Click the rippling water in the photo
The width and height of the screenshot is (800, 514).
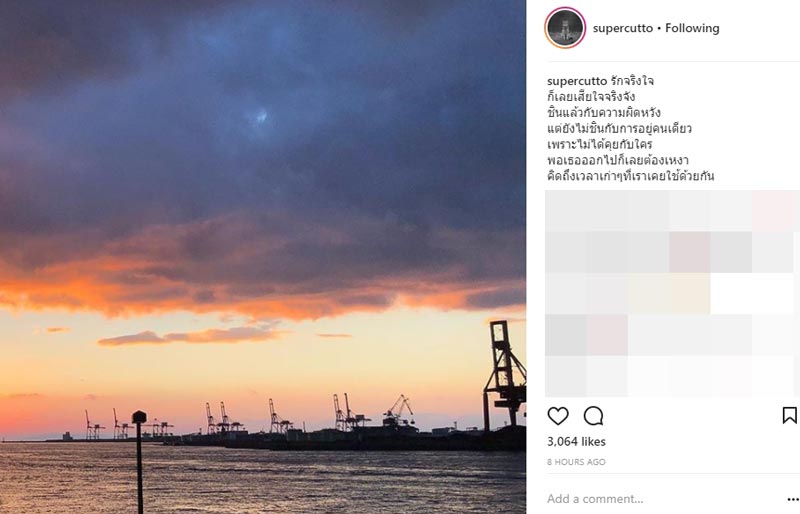(x=320, y=480)
